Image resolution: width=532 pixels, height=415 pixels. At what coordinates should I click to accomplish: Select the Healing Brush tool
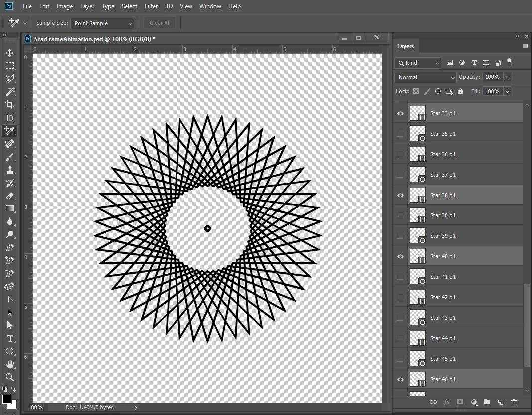click(x=10, y=144)
